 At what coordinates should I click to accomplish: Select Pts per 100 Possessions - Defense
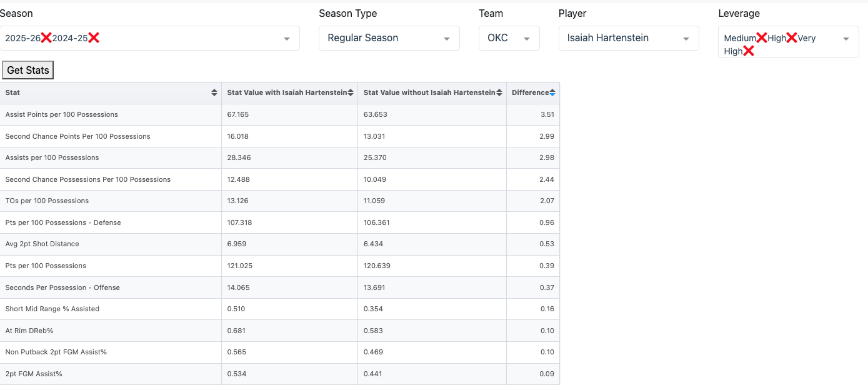(280, 222)
